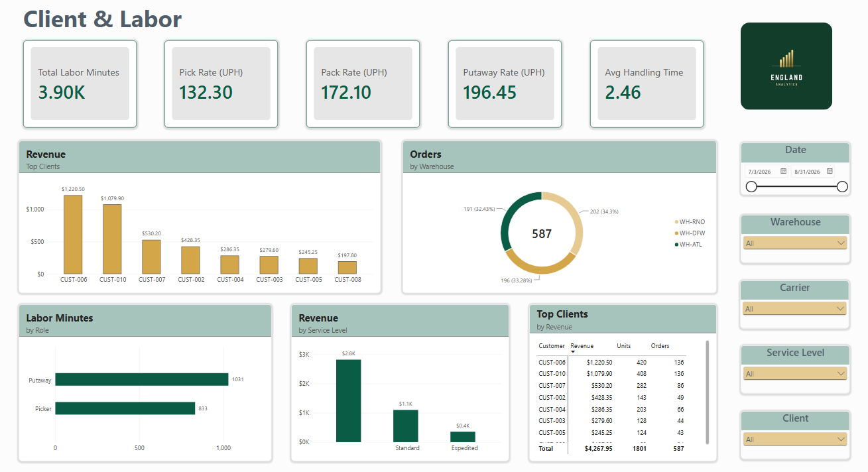Click the CUST-007 row in Top Clients
Viewport: 868px width, 472px height.
[612, 386]
